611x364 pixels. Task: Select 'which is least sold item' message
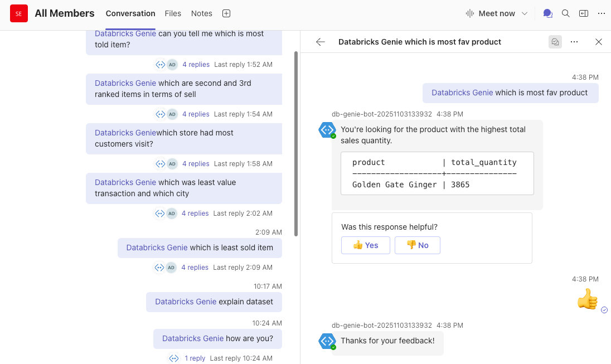coord(200,248)
